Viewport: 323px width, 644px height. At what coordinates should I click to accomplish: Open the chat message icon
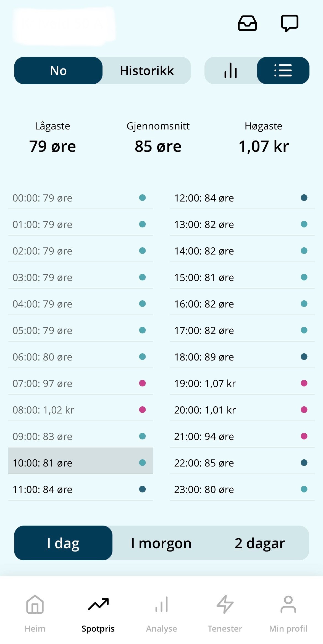(290, 23)
